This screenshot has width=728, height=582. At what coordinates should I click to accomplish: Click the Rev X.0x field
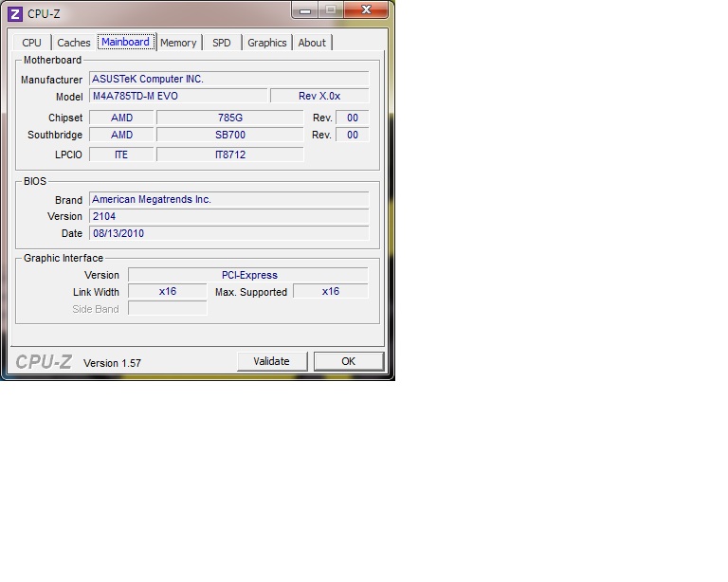[x=319, y=96]
